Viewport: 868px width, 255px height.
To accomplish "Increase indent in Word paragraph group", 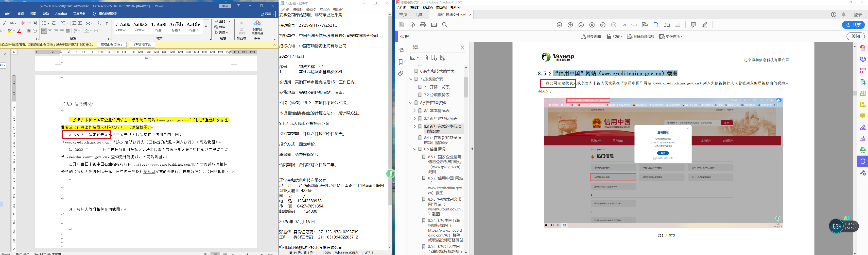I will [x=80, y=23].
